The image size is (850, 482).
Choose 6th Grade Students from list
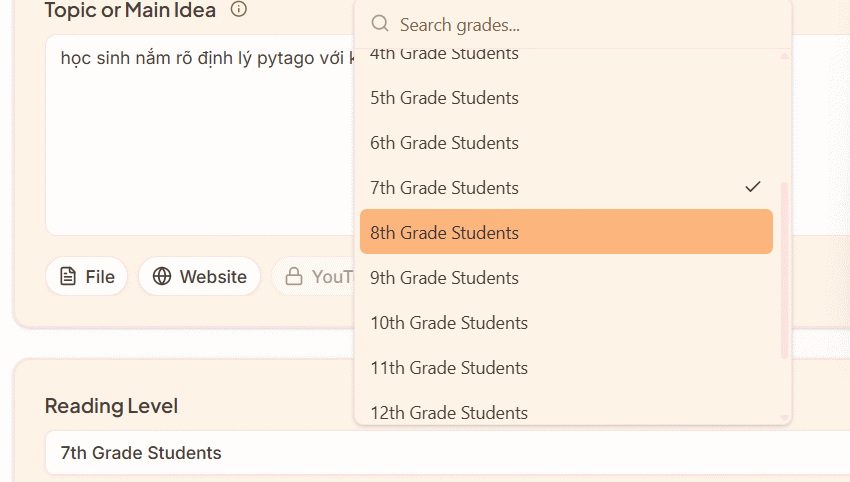(444, 143)
